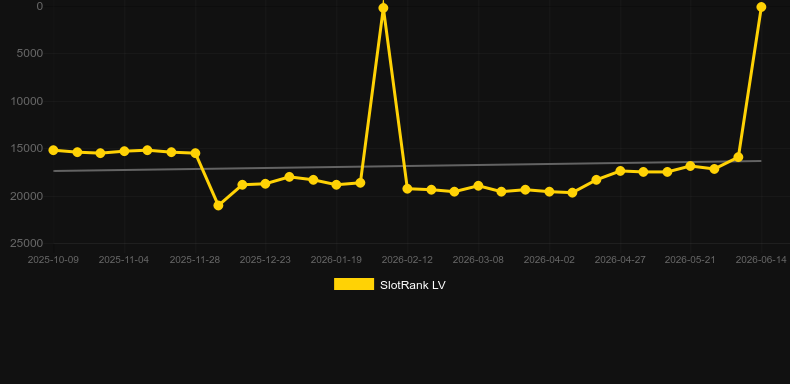The image size is (790, 384).
Task: Click the x-axis label 2026-04-27
Action: 620,260
